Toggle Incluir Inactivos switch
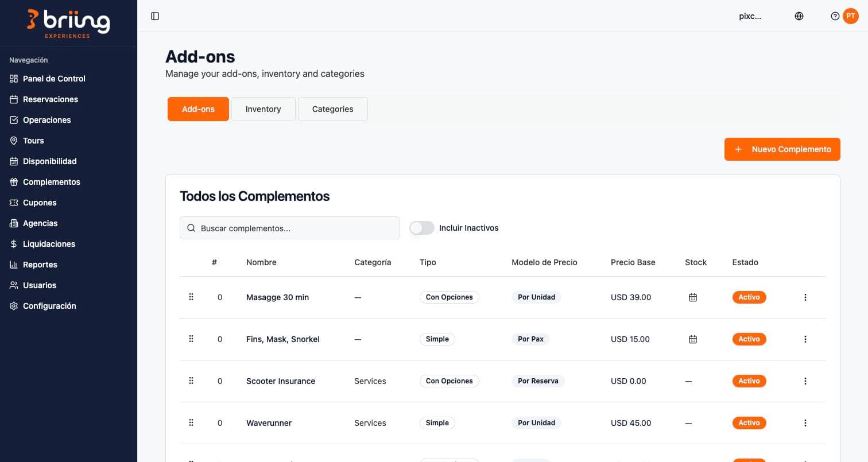 pyautogui.click(x=422, y=228)
